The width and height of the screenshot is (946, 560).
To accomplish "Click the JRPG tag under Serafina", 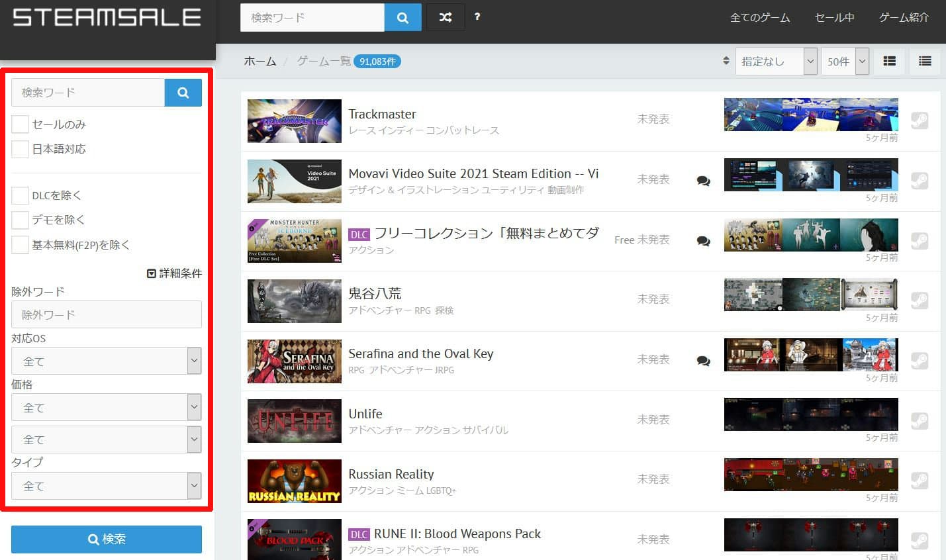I will [x=444, y=370].
